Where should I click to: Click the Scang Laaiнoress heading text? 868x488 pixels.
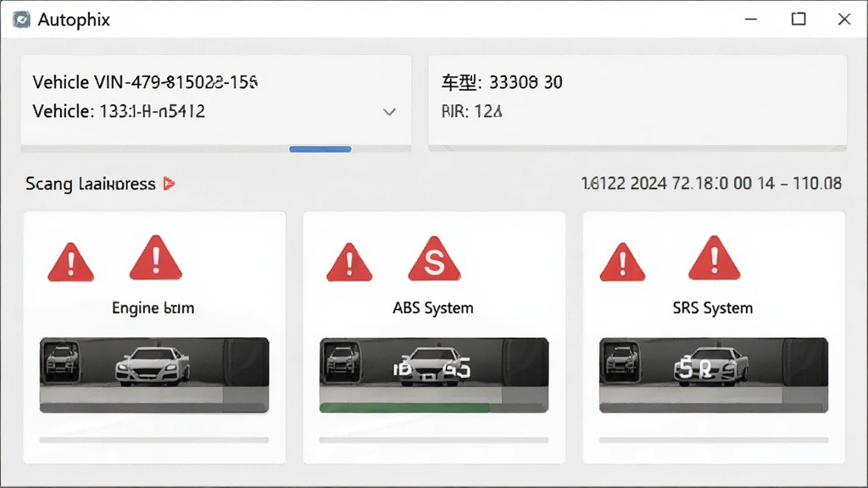[x=90, y=184]
